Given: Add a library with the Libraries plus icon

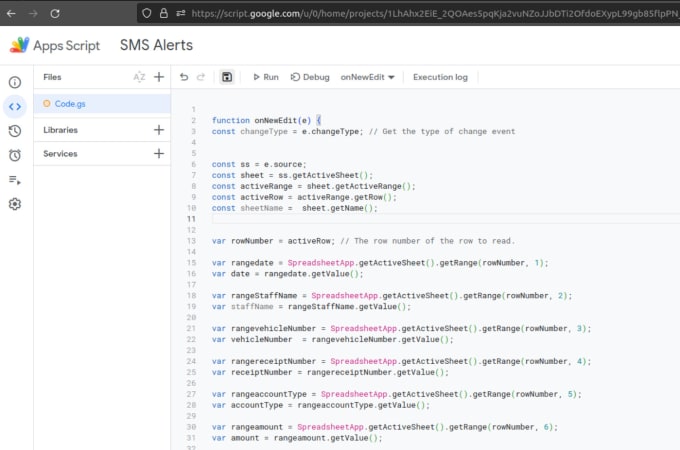Looking at the screenshot, I should point(159,130).
